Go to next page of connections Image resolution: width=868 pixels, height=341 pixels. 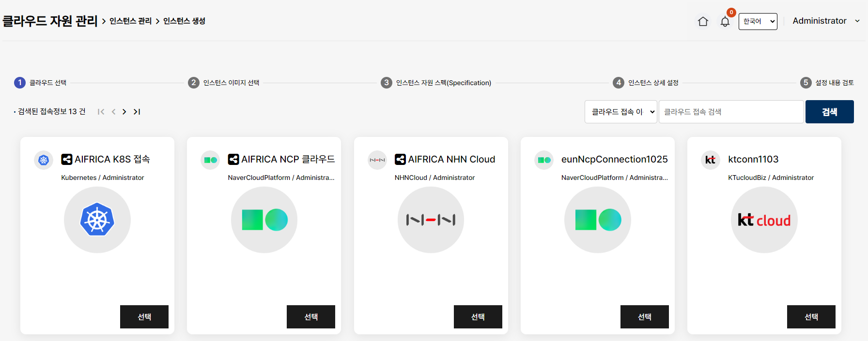click(124, 112)
